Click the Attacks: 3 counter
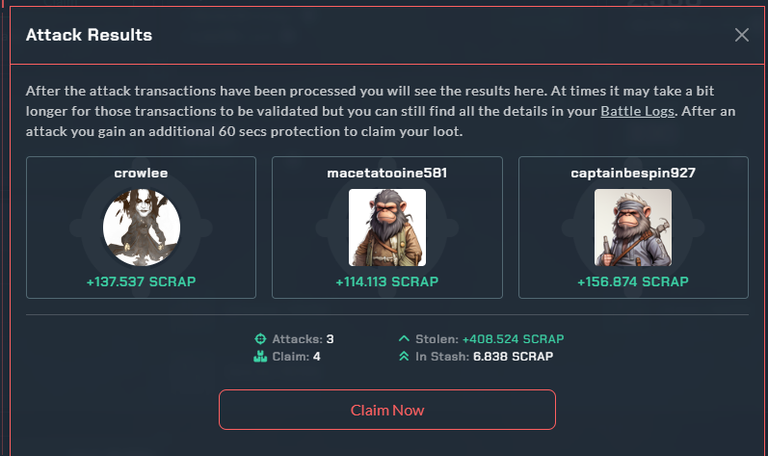This screenshot has width=768, height=456. click(x=303, y=339)
